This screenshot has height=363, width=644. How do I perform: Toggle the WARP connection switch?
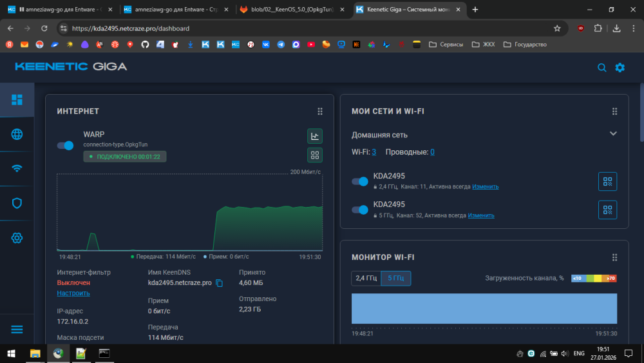[65, 146]
